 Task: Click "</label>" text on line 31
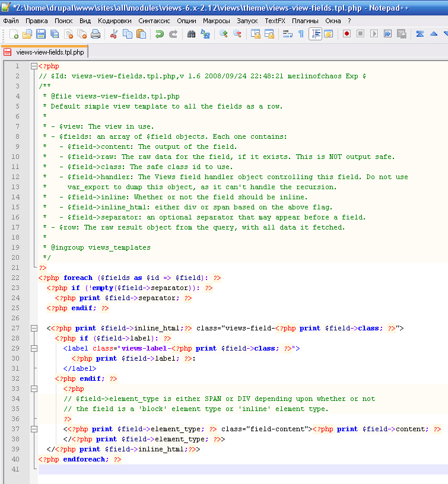80,368
